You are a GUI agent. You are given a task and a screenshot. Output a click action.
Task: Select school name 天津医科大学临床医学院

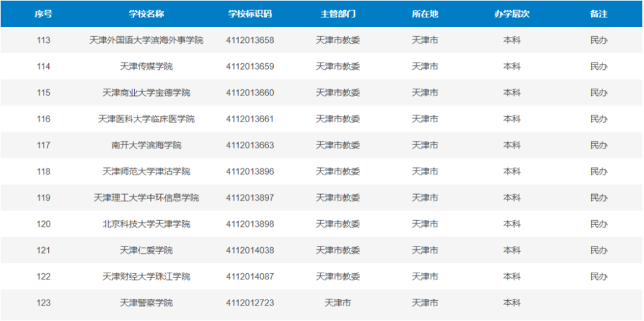[146, 119]
